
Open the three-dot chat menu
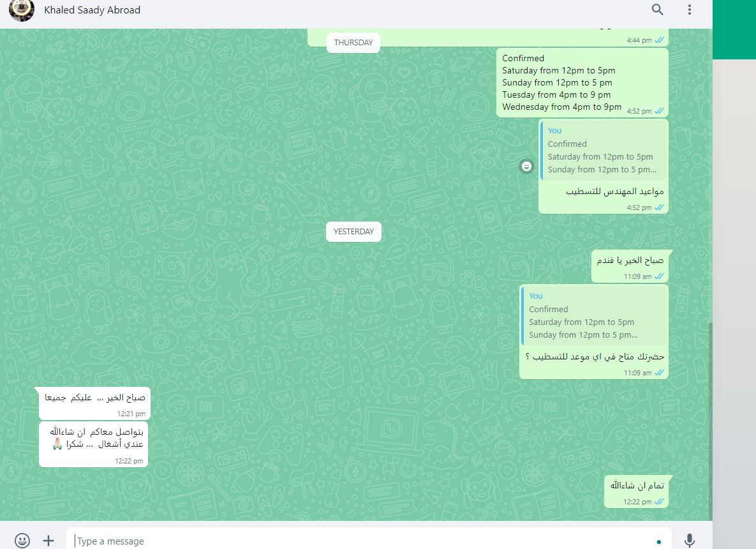(x=690, y=10)
